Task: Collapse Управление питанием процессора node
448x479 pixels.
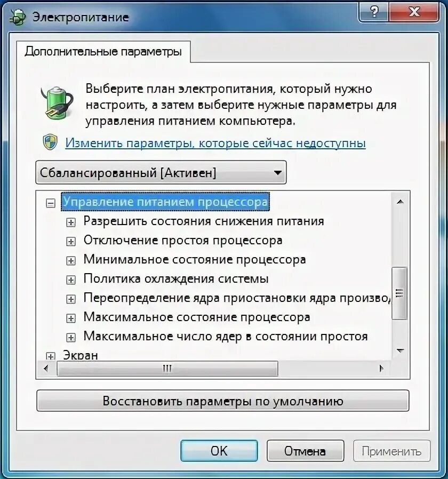Action: (50, 203)
